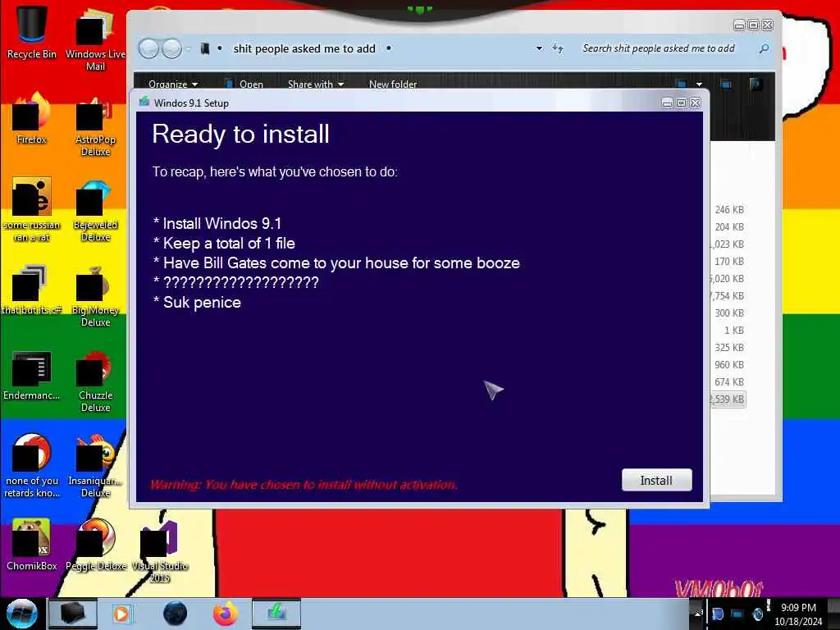Viewport: 840px width, 630px height.
Task: Open Windows Live Mail desktop icon
Action: pos(95,39)
